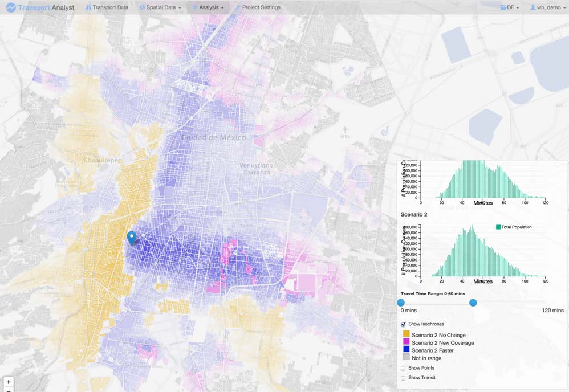This screenshot has width=569, height=392.
Task: Click the upper travel time slider handle
Action: tap(473, 303)
